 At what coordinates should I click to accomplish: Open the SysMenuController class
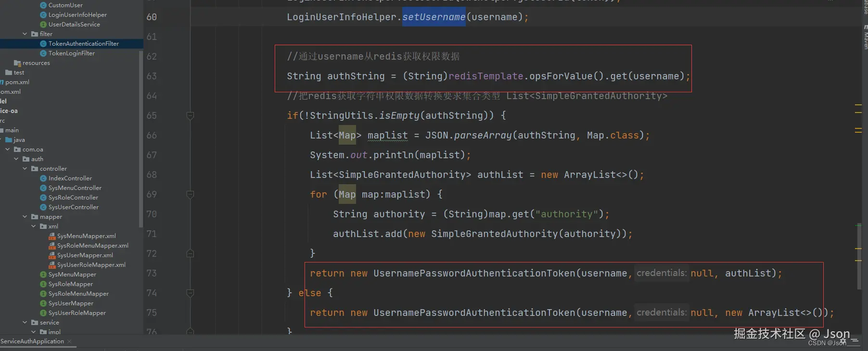coord(75,188)
